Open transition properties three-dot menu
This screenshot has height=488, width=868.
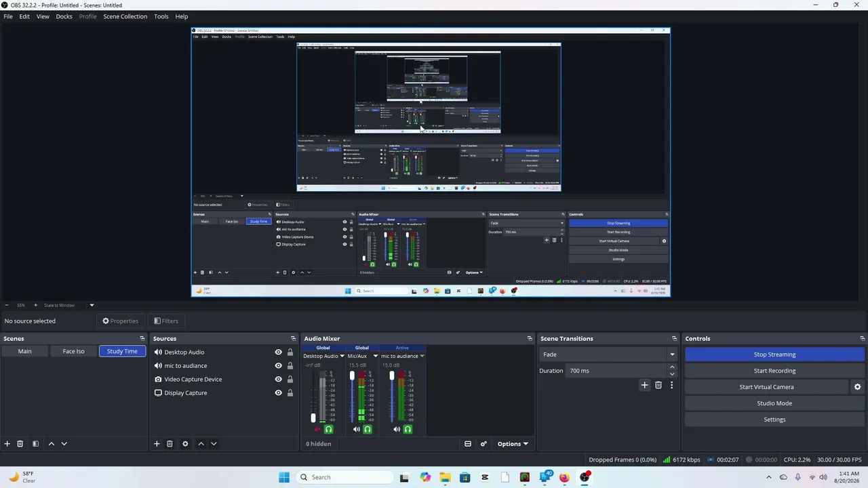[x=671, y=385]
